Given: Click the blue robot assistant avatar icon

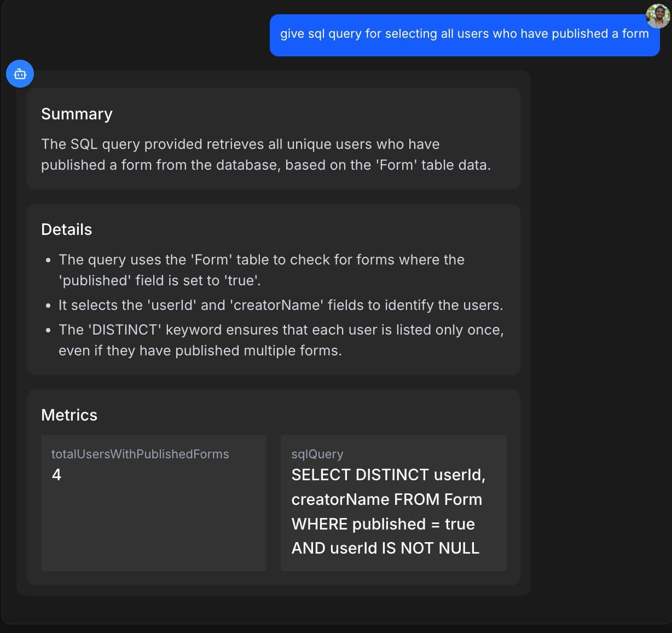Looking at the screenshot, I should [x=20, y=73].
